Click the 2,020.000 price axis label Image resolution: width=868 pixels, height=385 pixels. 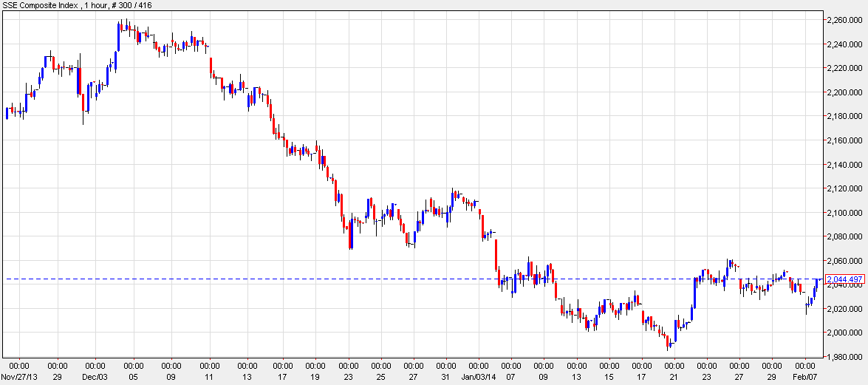pyautogui.click(x=844, y=309)
